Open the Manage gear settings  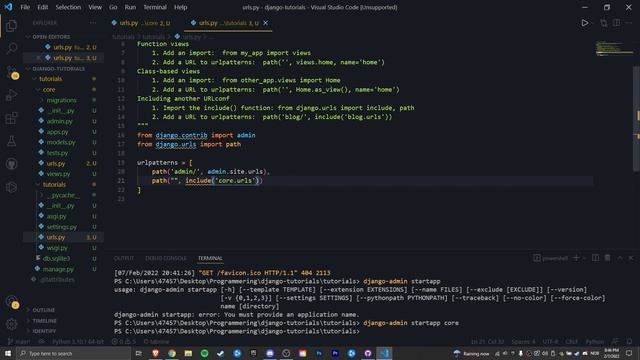[x=11, y=324]
